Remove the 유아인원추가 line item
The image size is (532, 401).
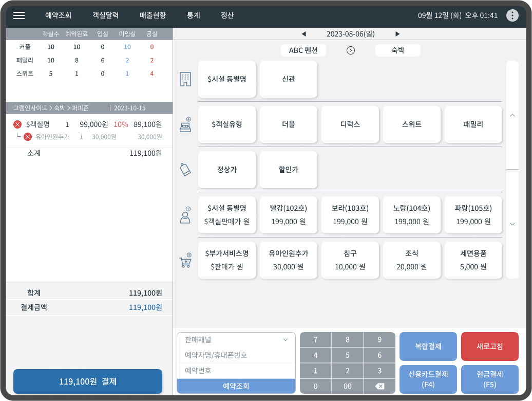pos(28,137)
